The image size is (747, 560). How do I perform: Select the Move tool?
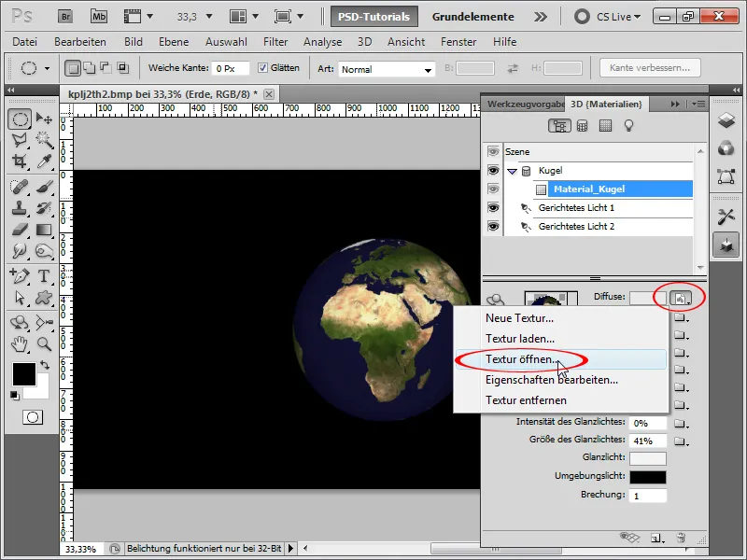(x=43, y=119)
